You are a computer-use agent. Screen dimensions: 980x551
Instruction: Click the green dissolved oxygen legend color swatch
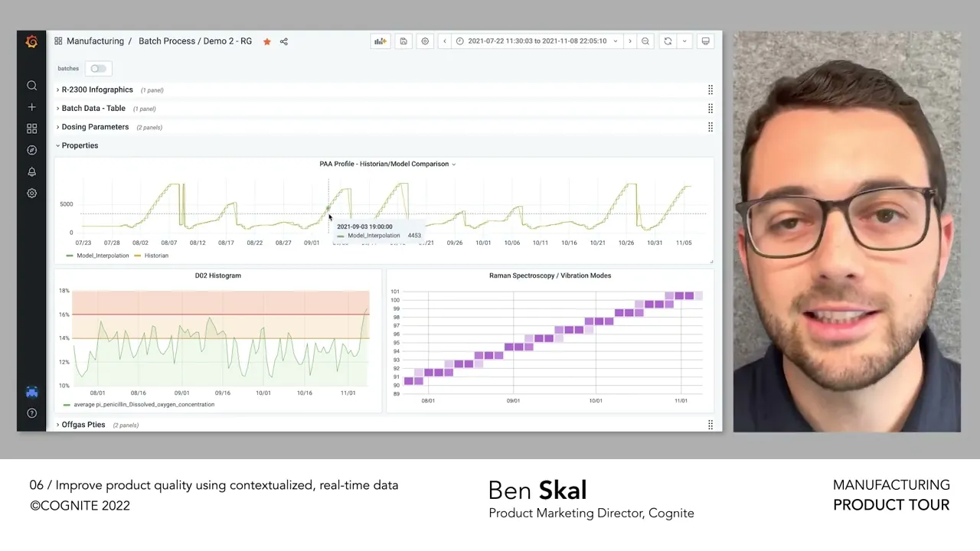tap(67, 405)
